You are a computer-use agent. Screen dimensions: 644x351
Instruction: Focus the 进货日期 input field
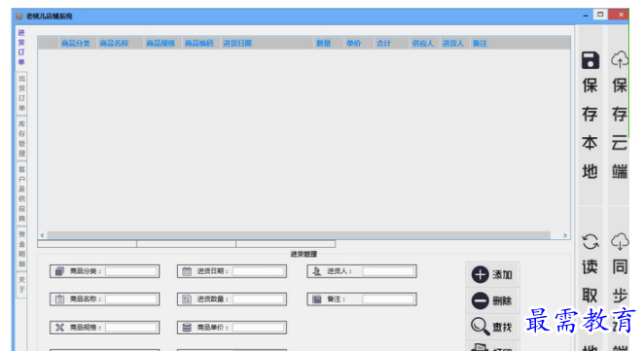click(259, 271)
